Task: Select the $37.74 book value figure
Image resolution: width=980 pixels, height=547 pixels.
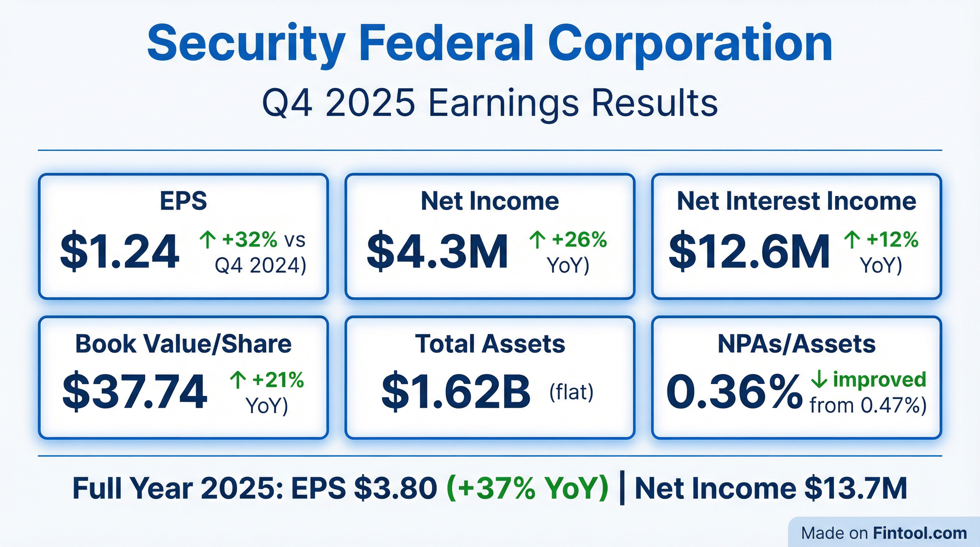Action: [x=135, y=392]
